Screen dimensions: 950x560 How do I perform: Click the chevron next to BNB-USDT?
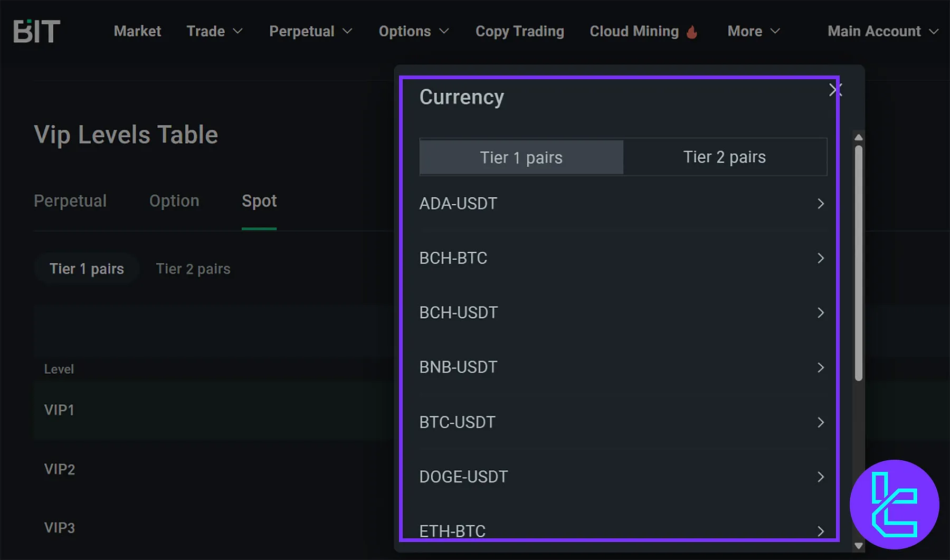[821, 367]
